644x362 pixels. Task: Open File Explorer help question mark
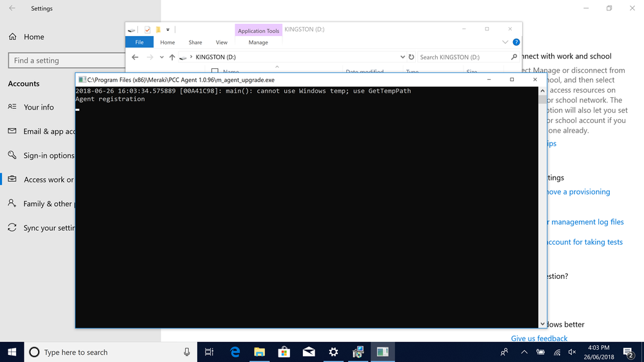click(x=516, y=43)
